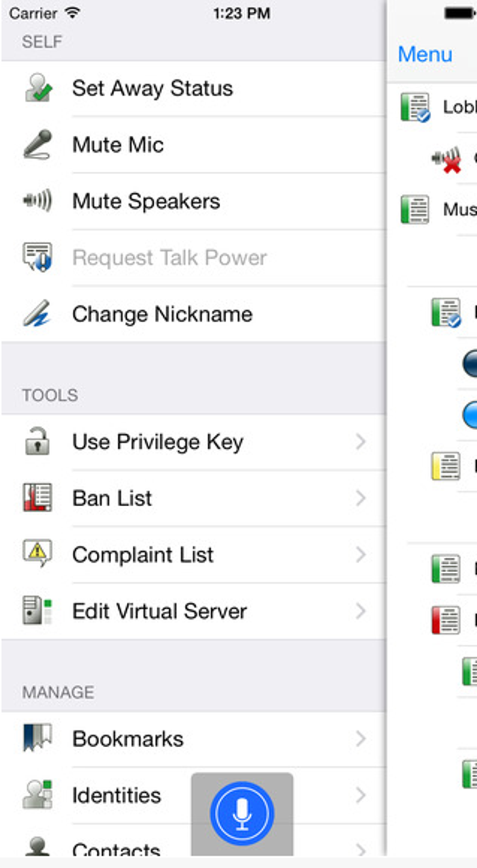The image size is (477, 868).
Task: Toggle Set Away Status
Action: click(x=194, y=88)
